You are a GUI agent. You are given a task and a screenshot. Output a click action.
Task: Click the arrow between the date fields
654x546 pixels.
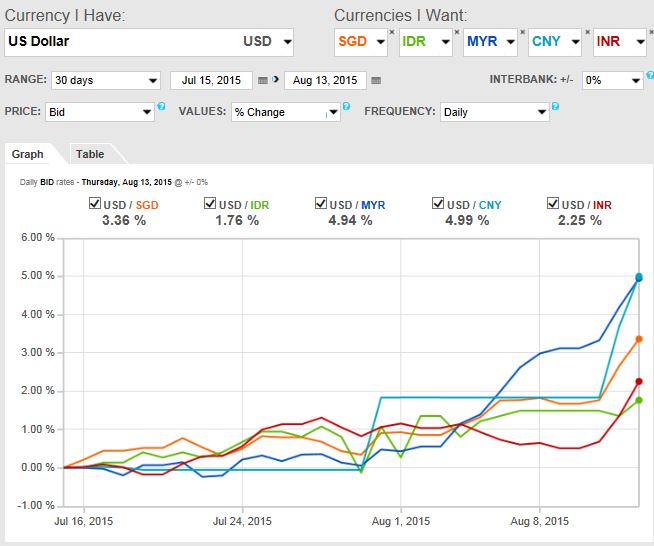275,79
